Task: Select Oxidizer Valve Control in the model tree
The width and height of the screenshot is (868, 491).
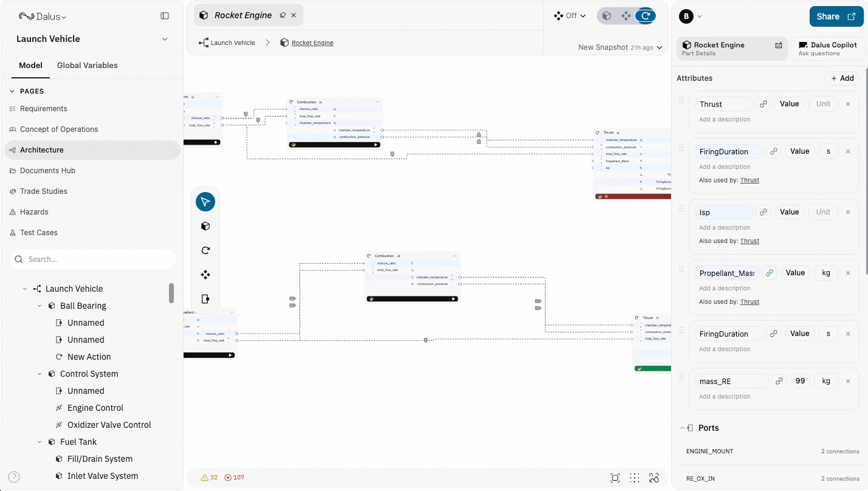Action: coord(109,425)
